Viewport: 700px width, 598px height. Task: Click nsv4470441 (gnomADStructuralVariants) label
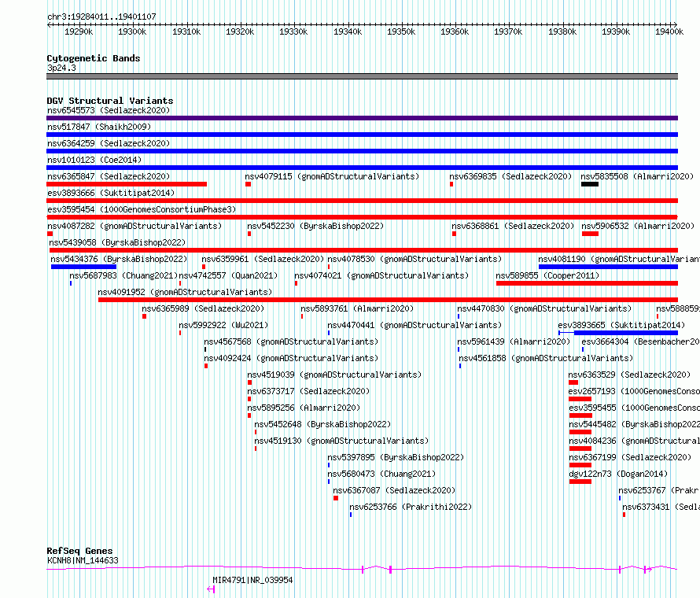tap(414, 325)
